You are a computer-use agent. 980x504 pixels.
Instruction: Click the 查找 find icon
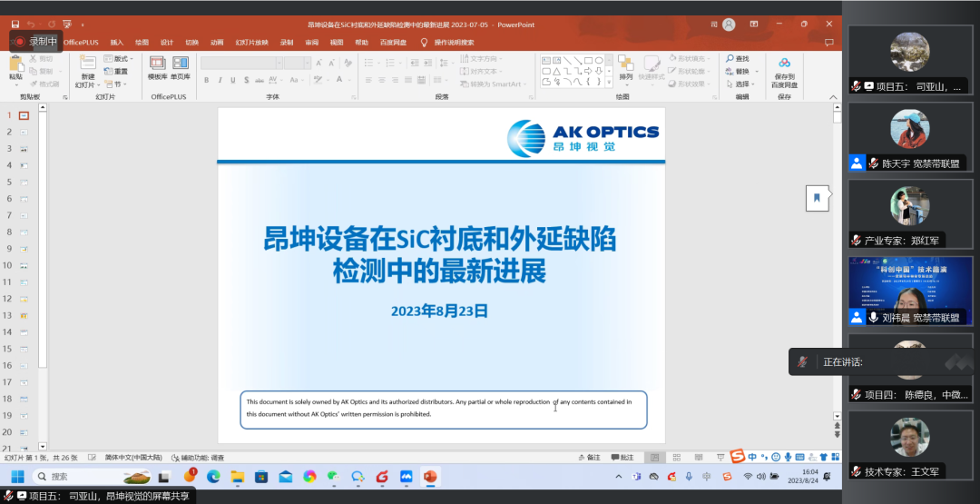[738, 59]
